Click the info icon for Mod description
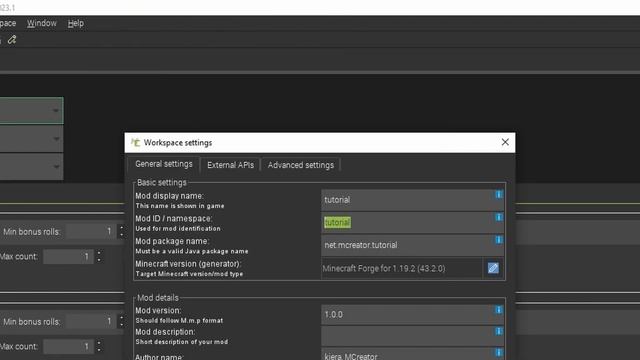640x360 pixels. pyautogui.click(x=499, y=331)
